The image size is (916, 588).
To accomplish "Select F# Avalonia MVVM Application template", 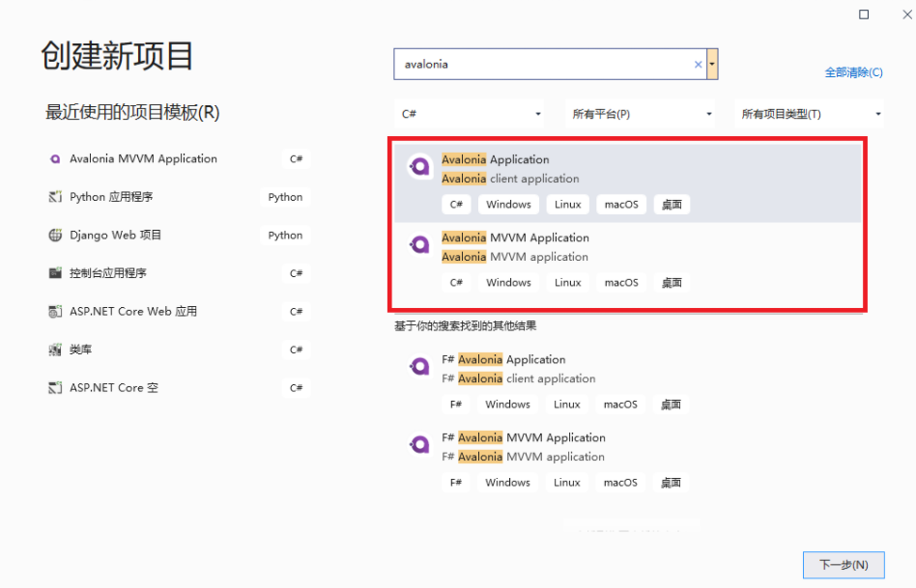I will (628, 462).
